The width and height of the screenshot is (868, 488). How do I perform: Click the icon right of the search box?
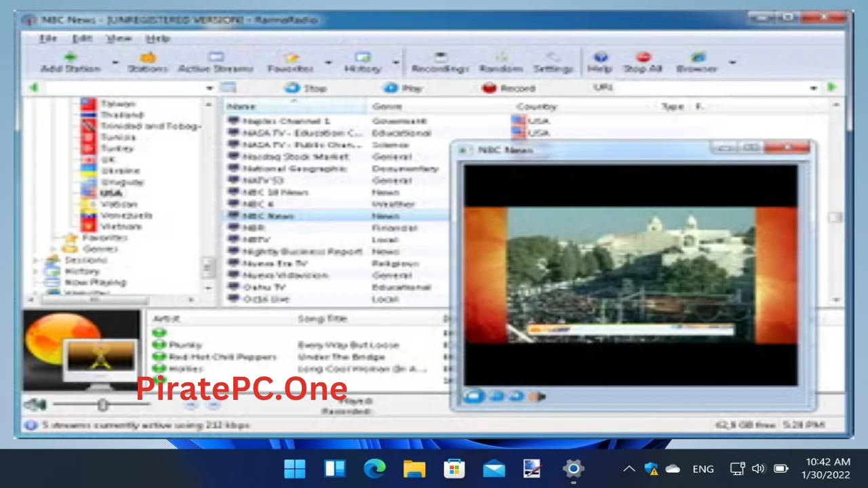click(228, 87)
